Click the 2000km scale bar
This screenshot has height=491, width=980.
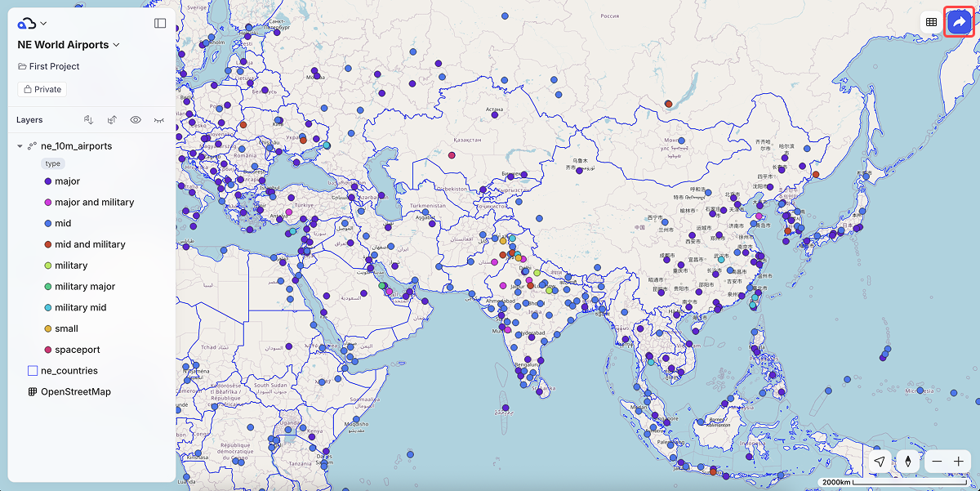pyautogui.click(x=896, y=483)
